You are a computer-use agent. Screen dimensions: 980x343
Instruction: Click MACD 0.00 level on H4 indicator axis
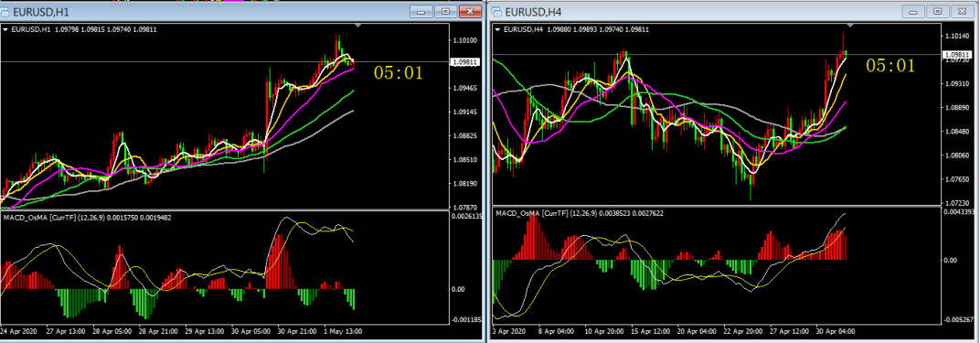pyautogui.click(x=950, y=260)
